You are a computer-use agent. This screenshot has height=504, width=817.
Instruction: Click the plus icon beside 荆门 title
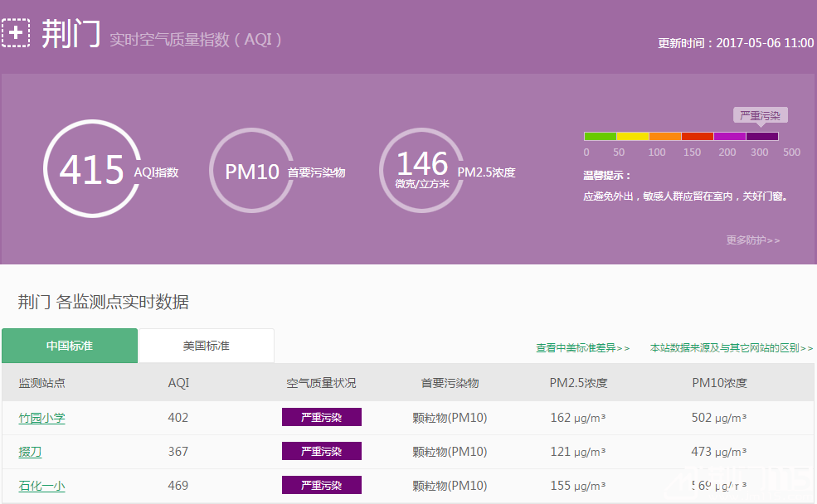(16, 34)
